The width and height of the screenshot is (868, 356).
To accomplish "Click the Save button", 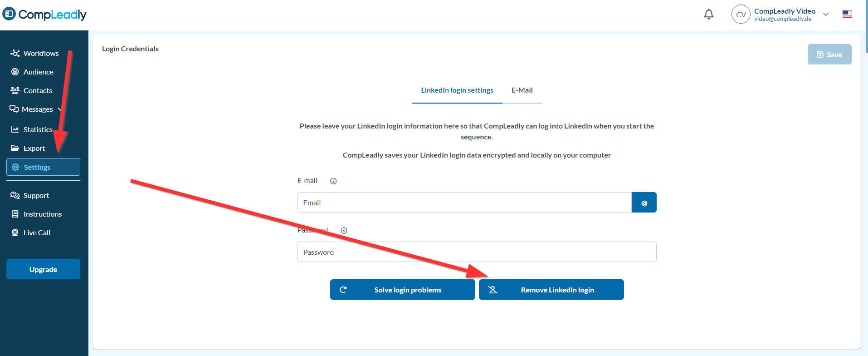I will pos(829,54).
